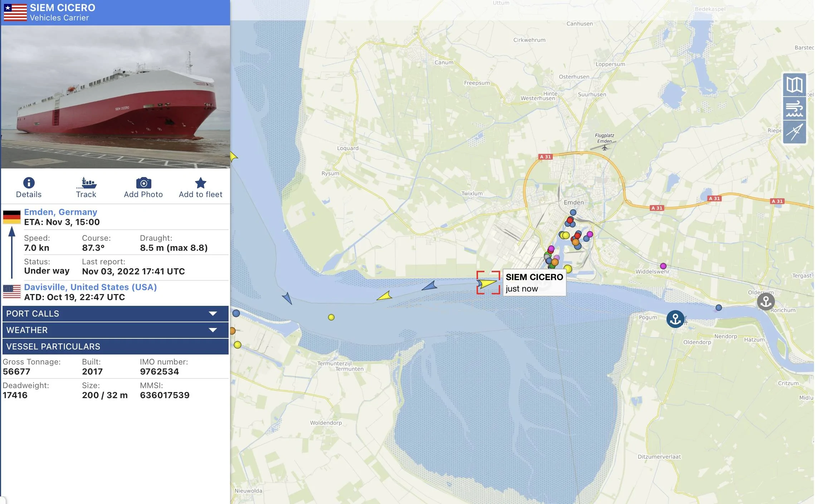Screen dimensions: 815x504
Task: Click ATD: Oct 19, 22:47 UTC text
Action: click(x=74, y=297)
